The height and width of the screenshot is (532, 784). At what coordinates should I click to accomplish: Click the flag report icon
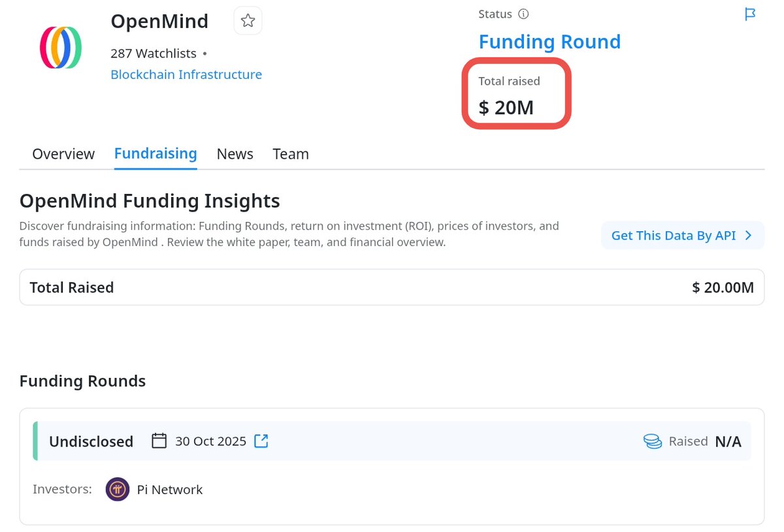pos(750,14)
